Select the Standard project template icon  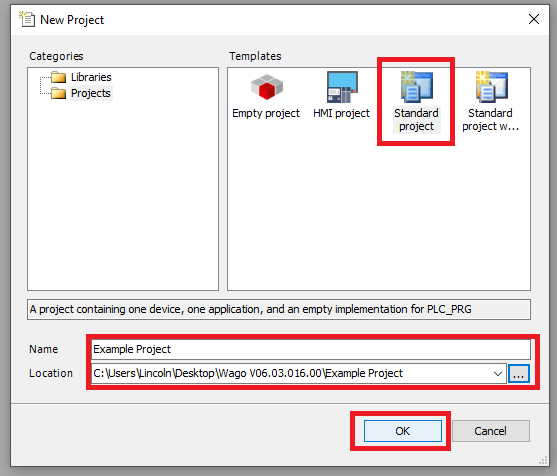point(417,87)
